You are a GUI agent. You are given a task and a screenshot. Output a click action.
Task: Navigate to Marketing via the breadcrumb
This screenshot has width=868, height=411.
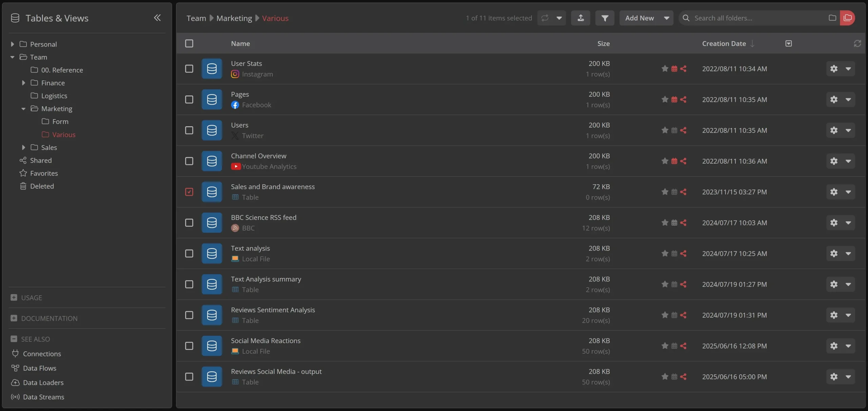click(234, 18)
